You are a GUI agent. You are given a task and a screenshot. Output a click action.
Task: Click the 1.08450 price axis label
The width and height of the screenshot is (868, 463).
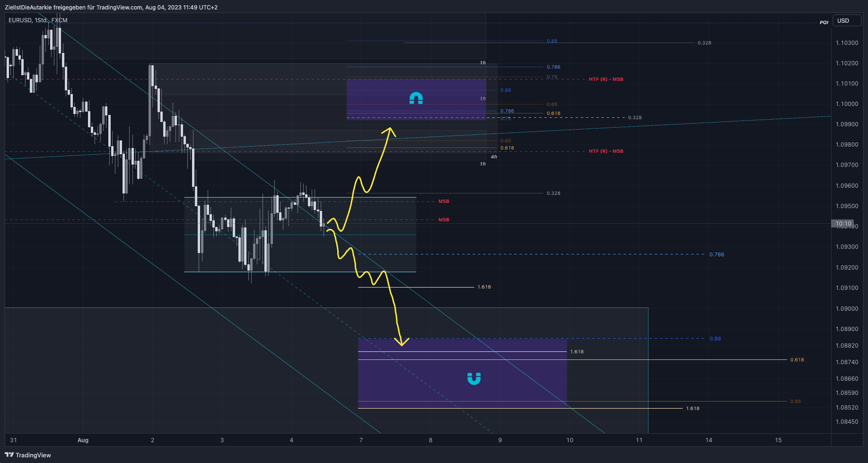[847, 422]
